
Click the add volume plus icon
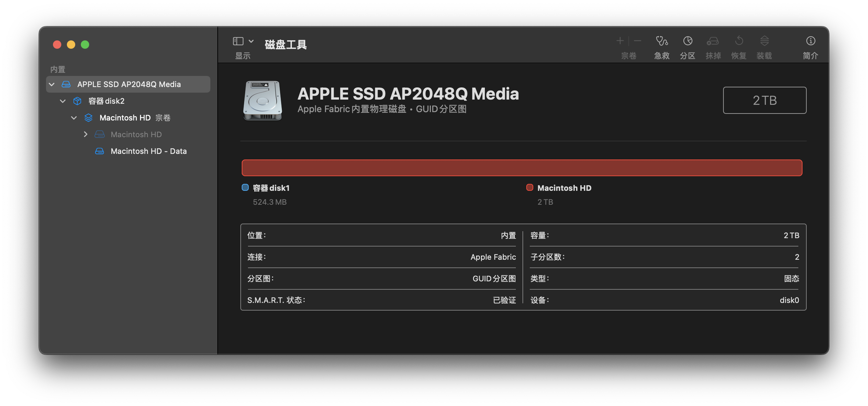pyautogui.click(x=620, y=41)
